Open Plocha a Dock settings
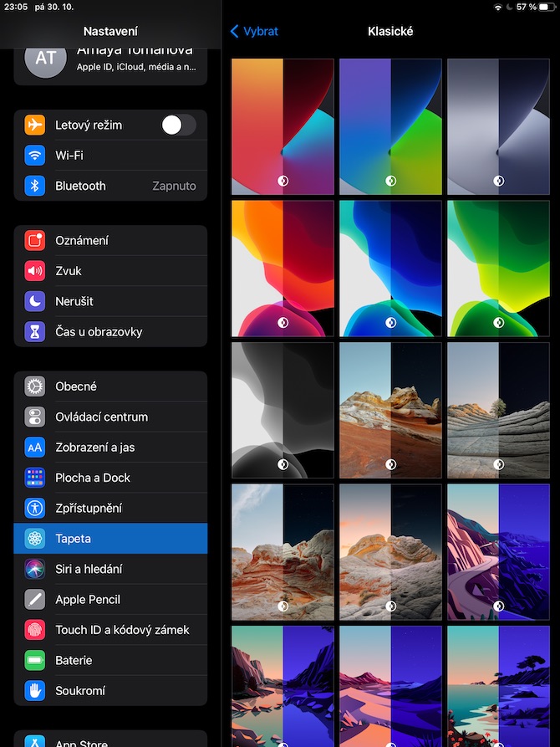 110,478
